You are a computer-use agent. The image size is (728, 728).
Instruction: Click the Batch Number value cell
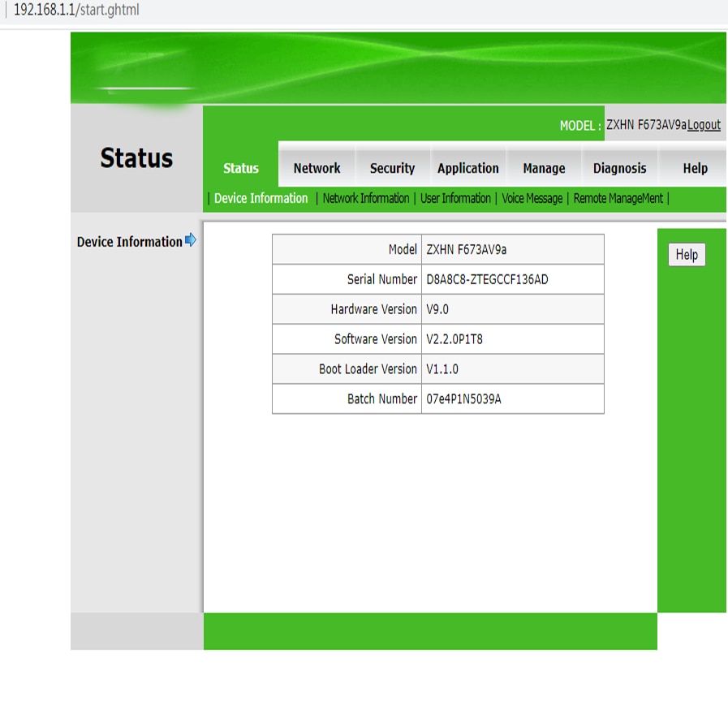click(x=513, y=398)
